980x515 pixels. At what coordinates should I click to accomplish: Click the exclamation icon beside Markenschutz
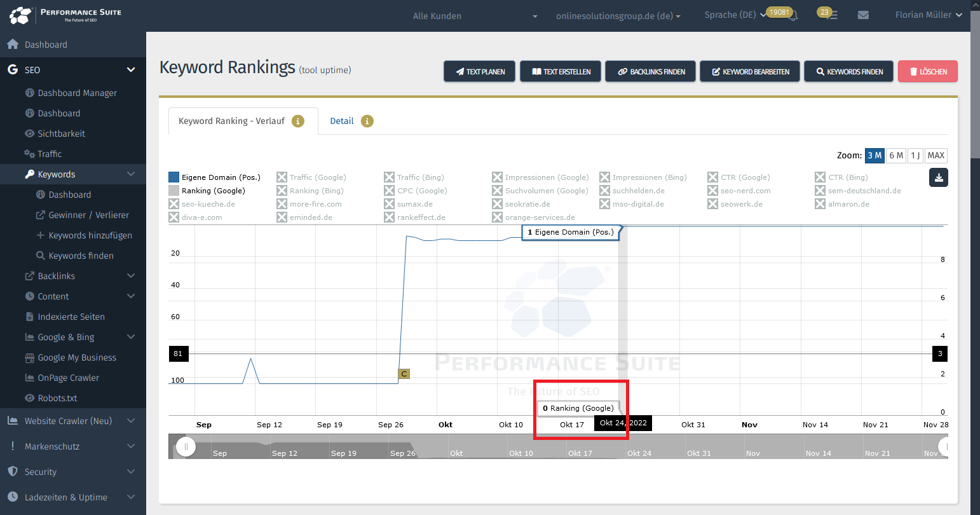pos(12,446)
